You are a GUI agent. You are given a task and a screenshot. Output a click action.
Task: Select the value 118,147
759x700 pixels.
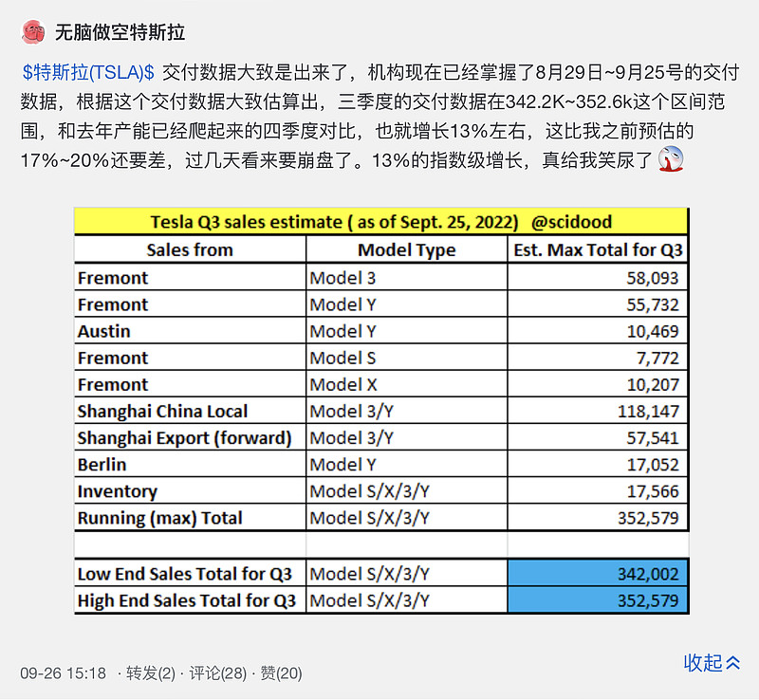tap(648, 411)
